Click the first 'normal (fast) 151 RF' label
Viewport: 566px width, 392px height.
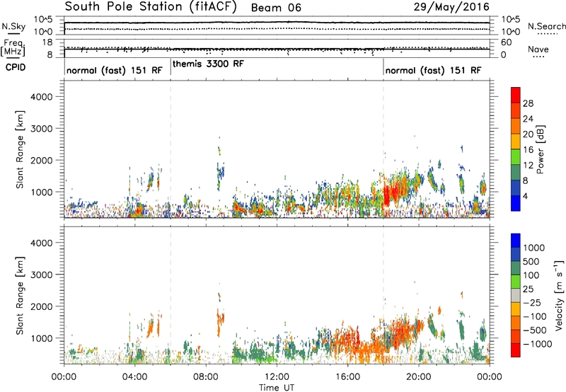click(115, 70)
